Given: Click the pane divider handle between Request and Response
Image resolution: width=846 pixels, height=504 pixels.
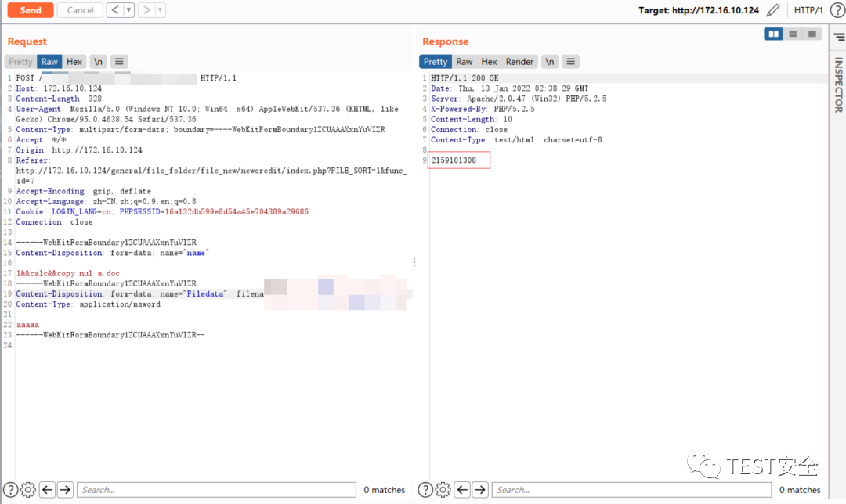Looking at the screenshot, I should 414,262.
